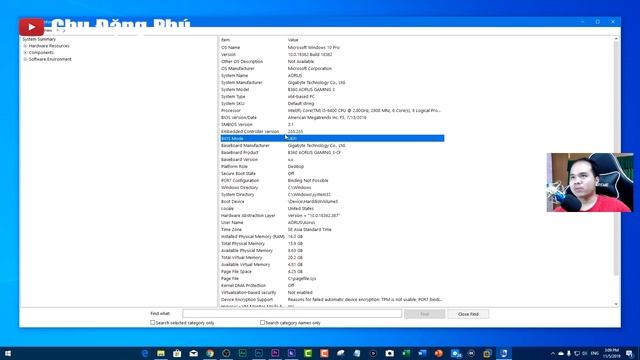Screen dimensions: 640x360
Task: Open the ENG language indicator
Action: pos(595,353)
